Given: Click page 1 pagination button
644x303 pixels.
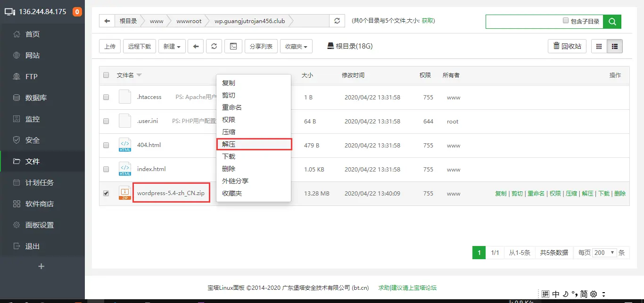Looking at the screenshot, I should [x=479, y=253].
